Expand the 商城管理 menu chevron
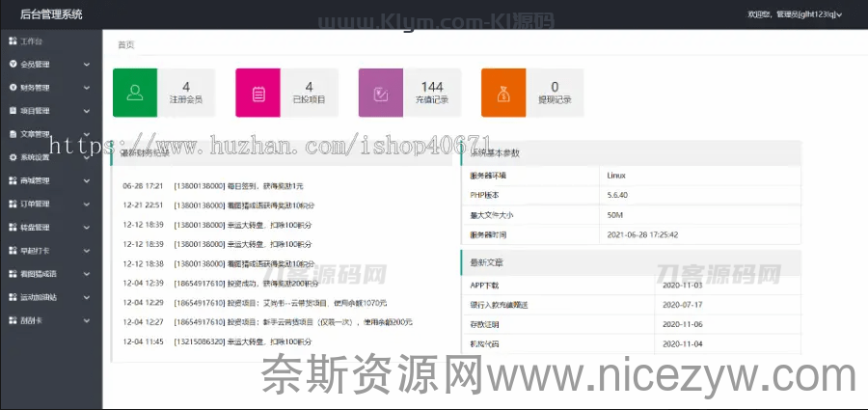 87,181
